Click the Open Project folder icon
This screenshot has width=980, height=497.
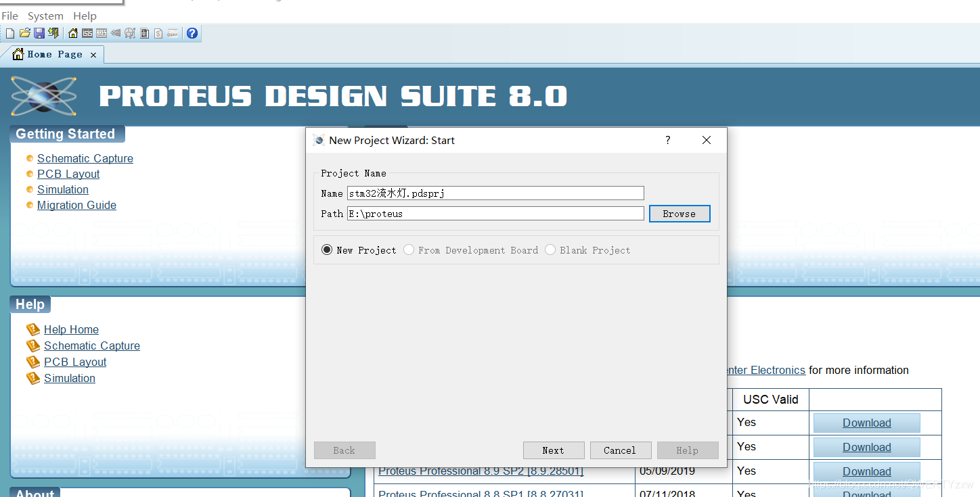pyautogui.click(x=25, y=33)
